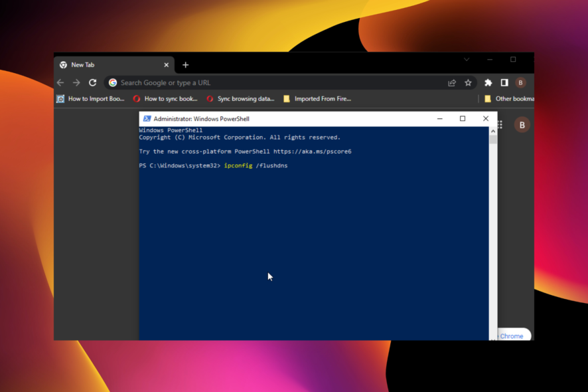Screen dimensions: 588x392
Task: Open the How to sync book... bookmark
Action: pos(165,99)
